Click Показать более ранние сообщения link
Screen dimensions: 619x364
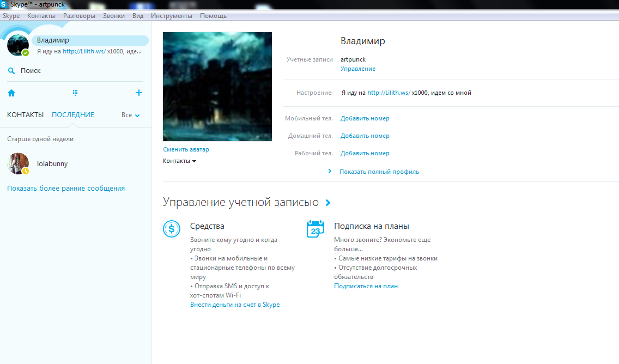point(66,189)
